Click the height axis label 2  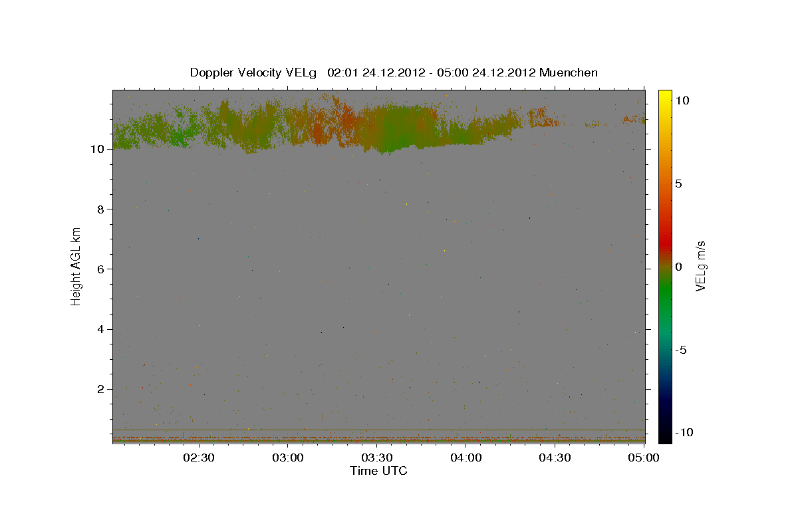pos(101,389)
